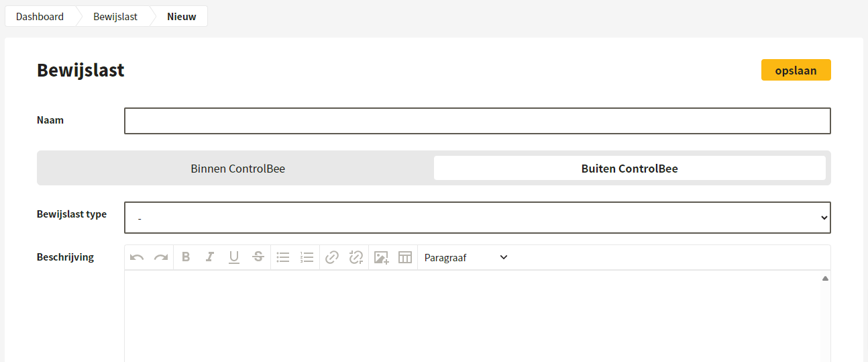Toggle strikethrough formatting
Viewport: 868px width, 362px height.
[258, 257]
